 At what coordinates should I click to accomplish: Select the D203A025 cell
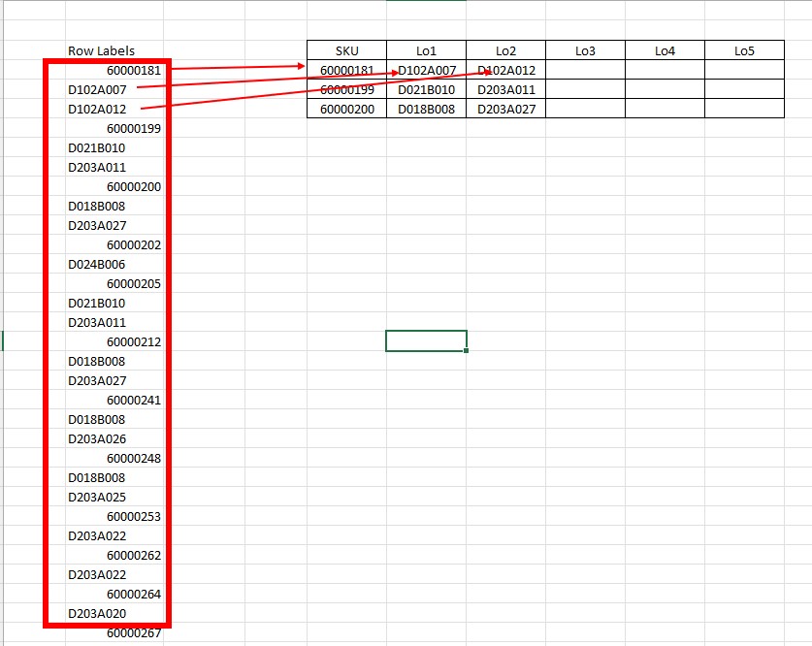tap(114, 497)
